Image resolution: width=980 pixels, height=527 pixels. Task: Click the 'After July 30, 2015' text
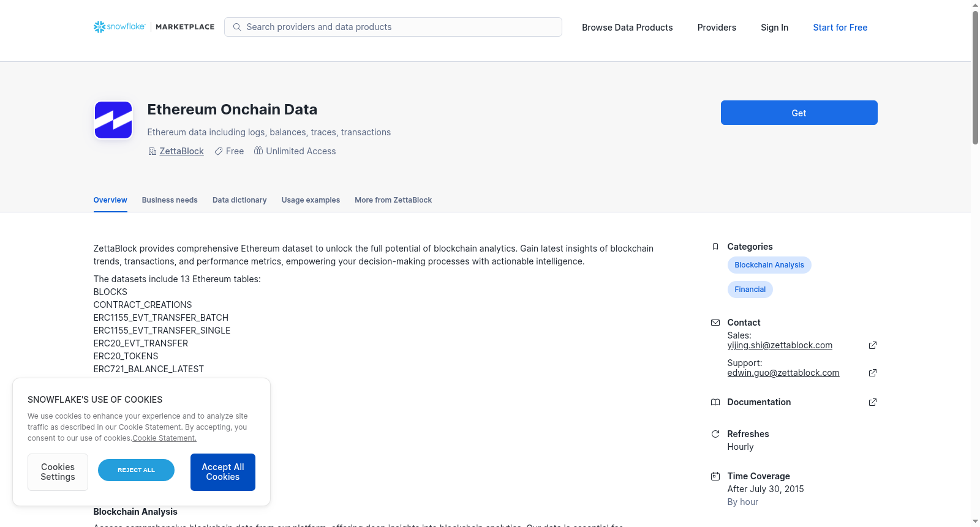(x=766, y=489)
